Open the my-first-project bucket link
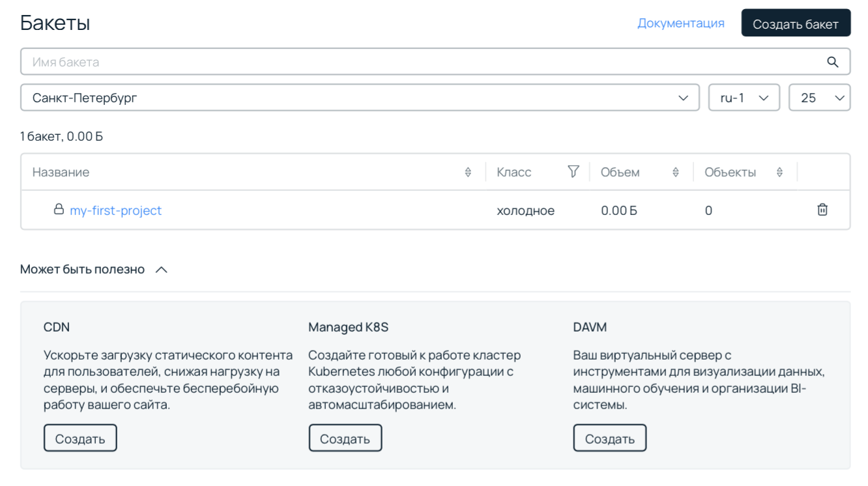868x486 pixels. [115, 210]
